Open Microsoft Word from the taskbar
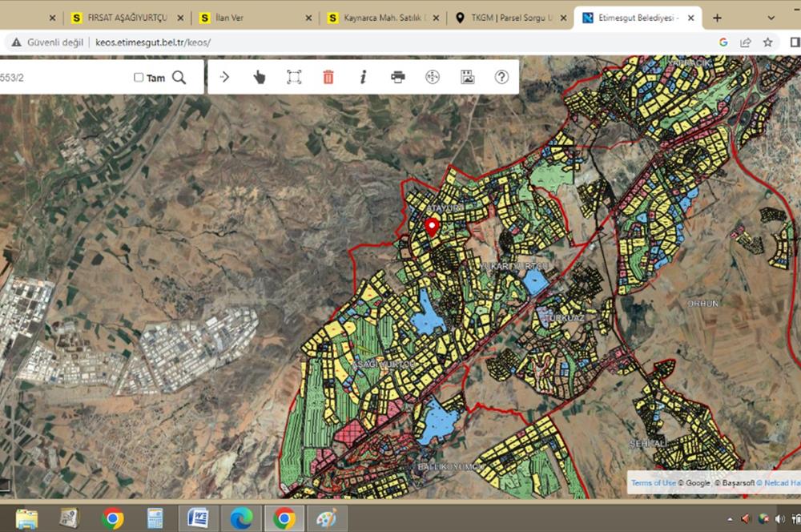 (198, 518)
